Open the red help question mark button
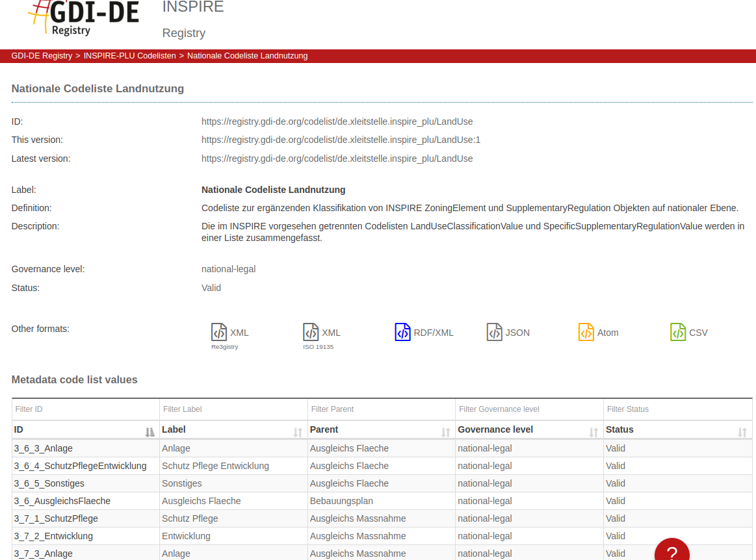 click(671, 552)
